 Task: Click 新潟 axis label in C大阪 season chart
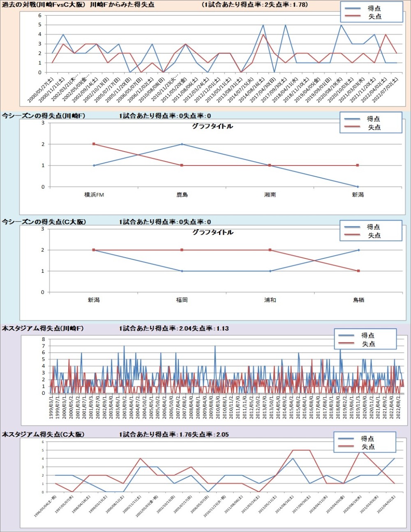click(x=94, y=300)
